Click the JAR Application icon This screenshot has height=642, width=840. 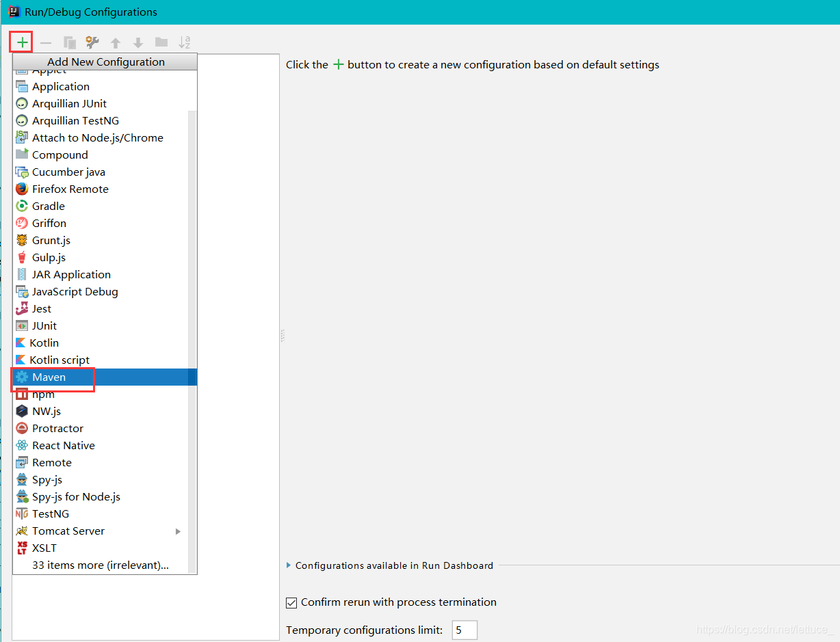pyautogui.click(x=22, y=275)
